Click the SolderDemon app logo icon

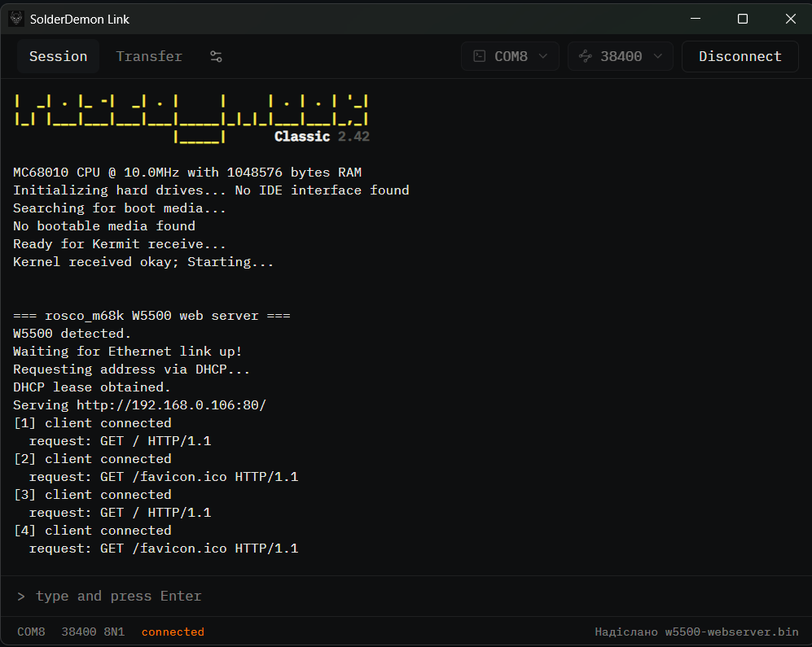tap(16, 20)
